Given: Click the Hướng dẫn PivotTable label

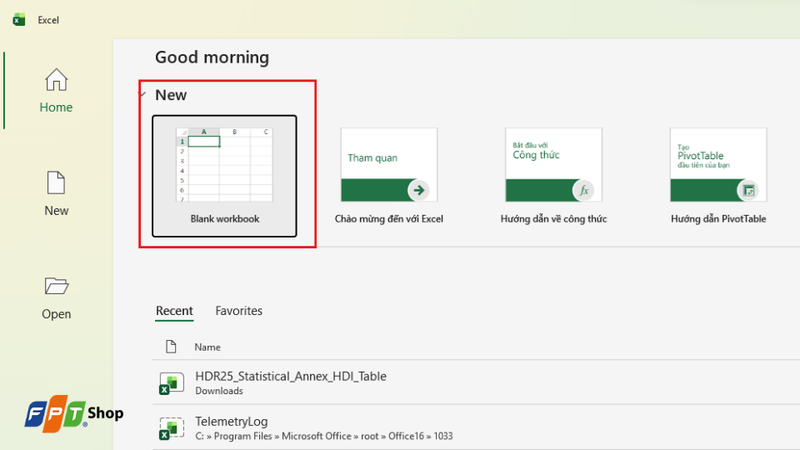Looking at the screenshot, I should tap(718, 219).
